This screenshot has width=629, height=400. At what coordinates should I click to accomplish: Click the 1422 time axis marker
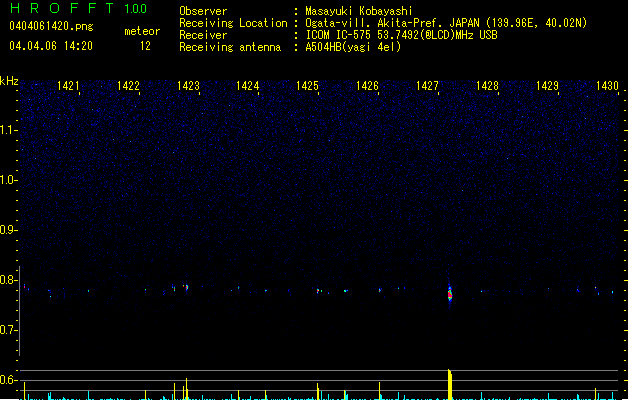(128, 86)
